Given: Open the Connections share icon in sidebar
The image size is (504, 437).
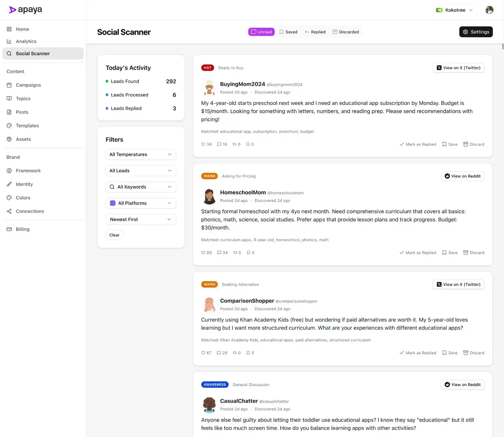Looking at the screenshot, I should click(9, 211).
